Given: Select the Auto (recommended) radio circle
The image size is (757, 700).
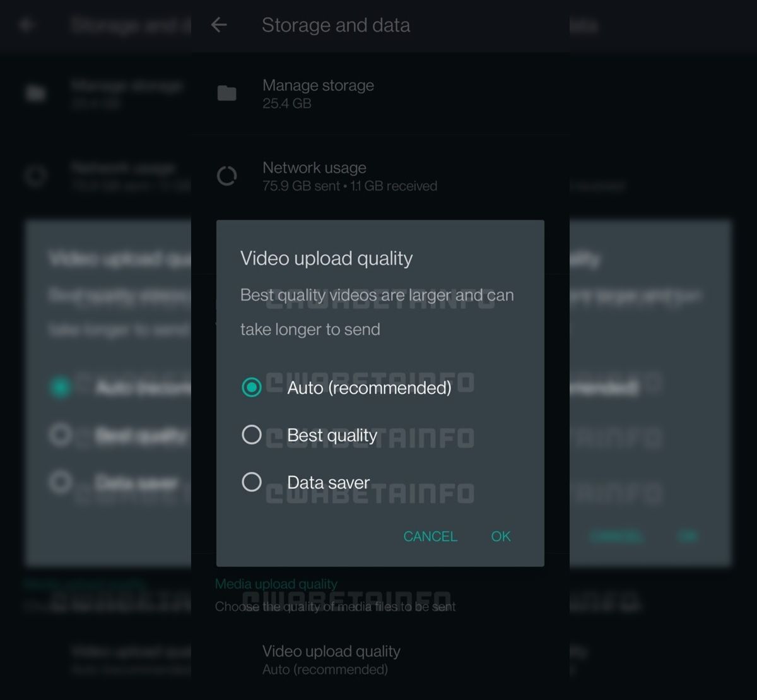Looking at the screenshot, I should point(252,388).
